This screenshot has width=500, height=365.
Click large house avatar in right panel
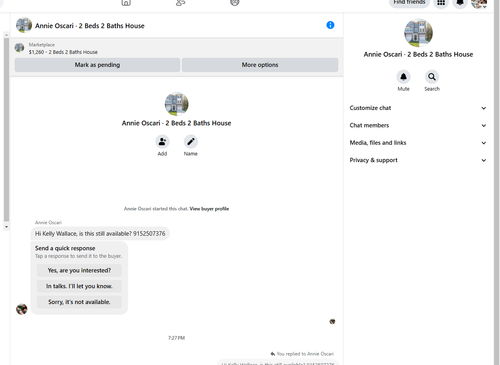[418, 33]
